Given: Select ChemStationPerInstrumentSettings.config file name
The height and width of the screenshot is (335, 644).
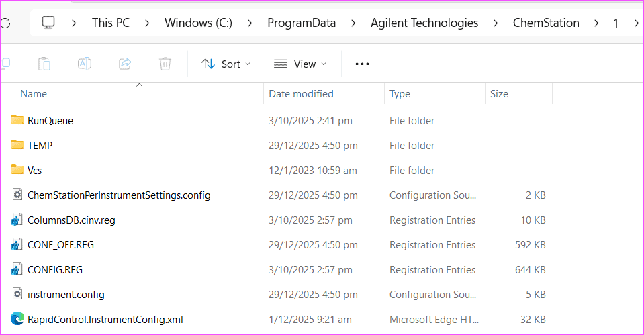Looking at the screenshot, I should coord(119,195).
